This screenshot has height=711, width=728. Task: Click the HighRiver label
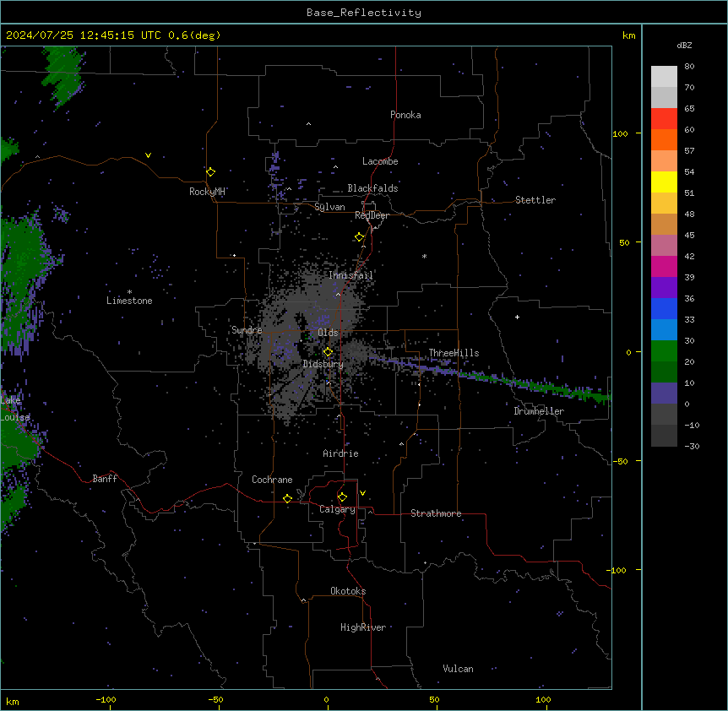point(363,627)
